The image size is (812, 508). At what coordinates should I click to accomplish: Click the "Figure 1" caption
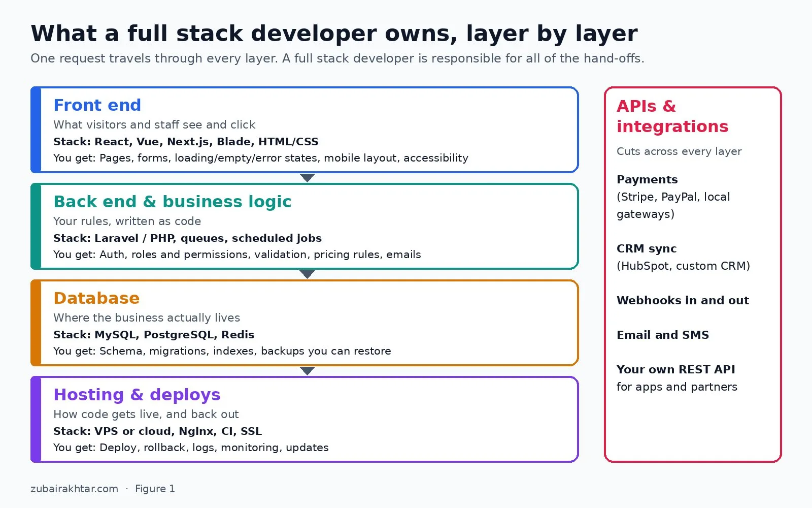point(155,489)
